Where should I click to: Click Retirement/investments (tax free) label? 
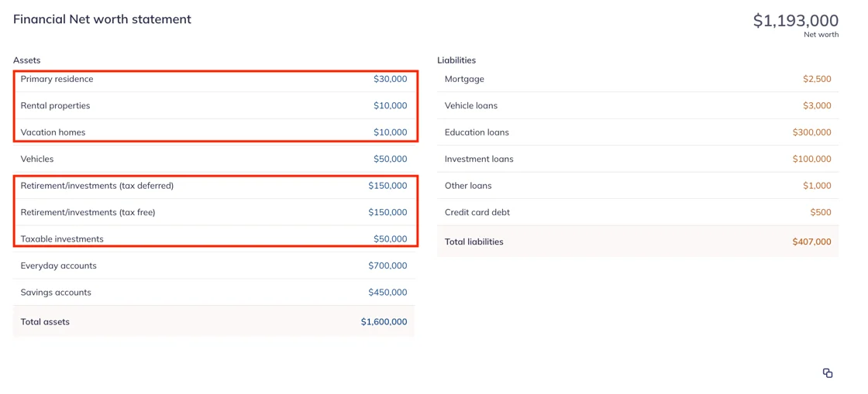88,213
